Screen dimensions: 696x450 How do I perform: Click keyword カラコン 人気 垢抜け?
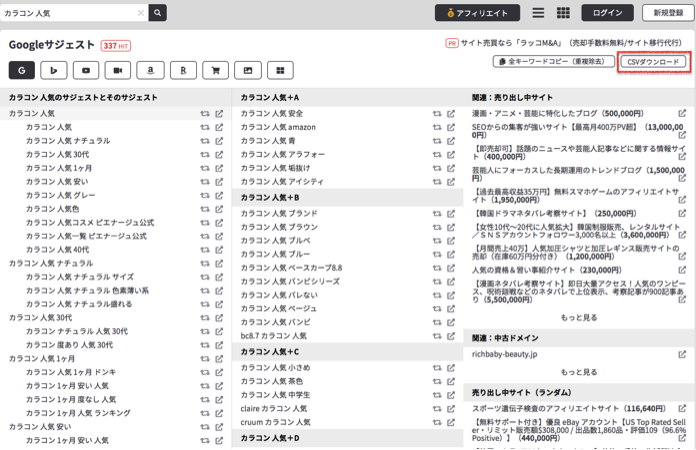click(x=276, y=168)
